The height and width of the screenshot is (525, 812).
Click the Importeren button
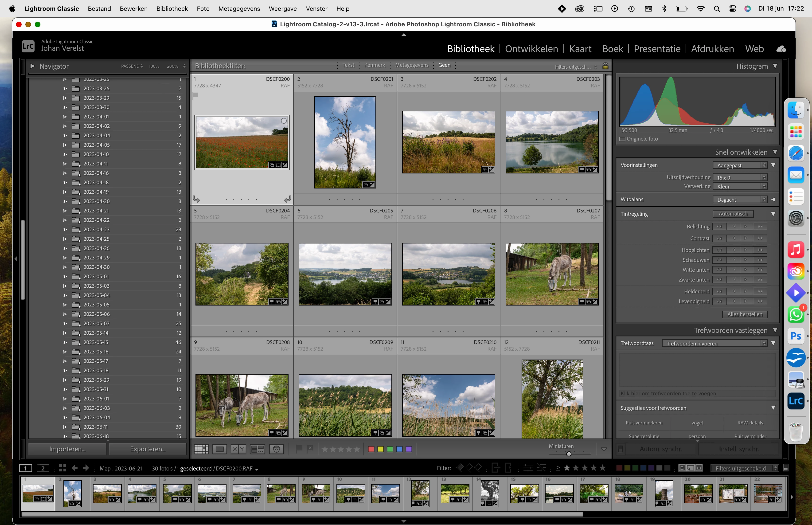click(67, 449)
